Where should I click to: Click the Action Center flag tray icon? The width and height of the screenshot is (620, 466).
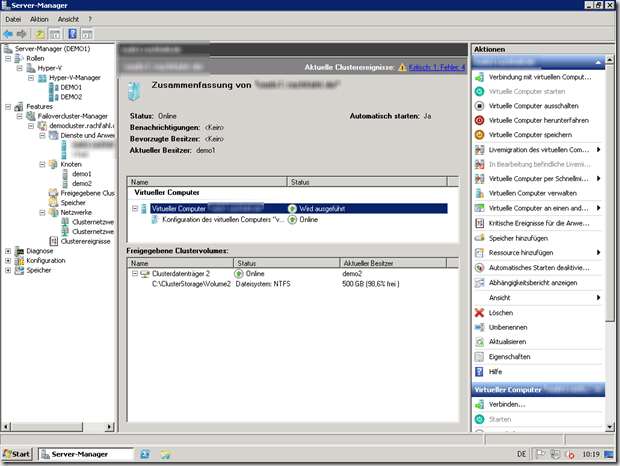pos(540,454)
